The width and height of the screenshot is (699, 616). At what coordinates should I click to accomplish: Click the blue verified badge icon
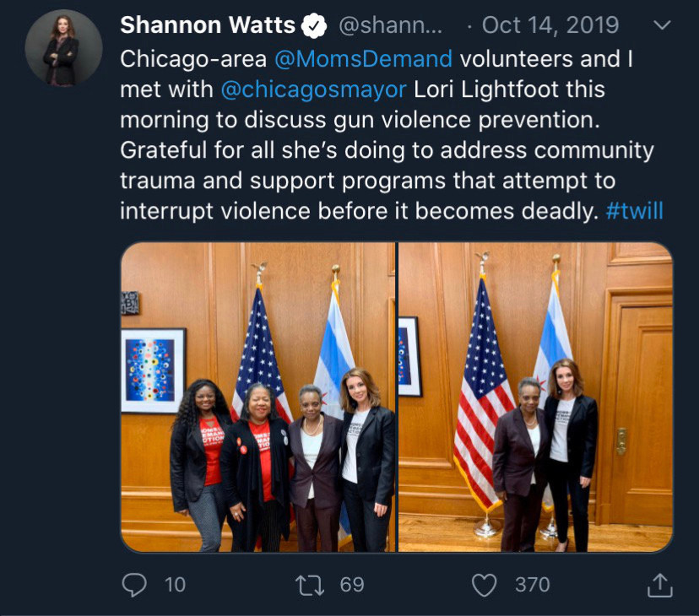(x=314, y=26)
